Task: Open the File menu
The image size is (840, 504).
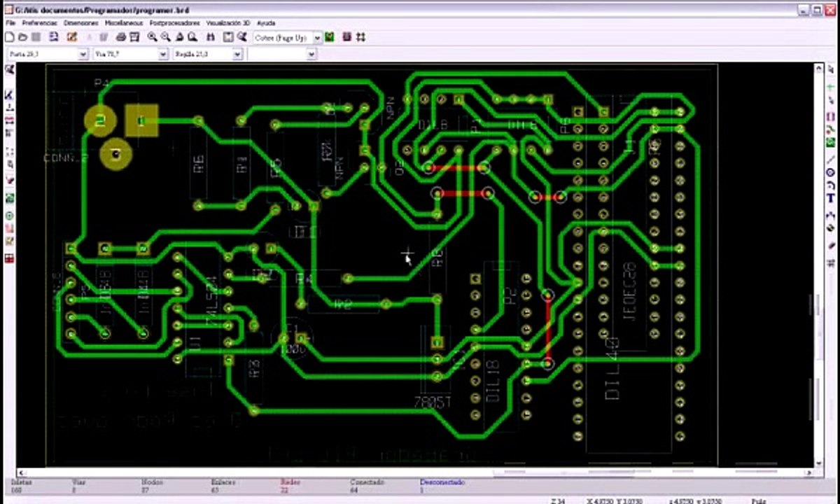Action: pos(10,23)
